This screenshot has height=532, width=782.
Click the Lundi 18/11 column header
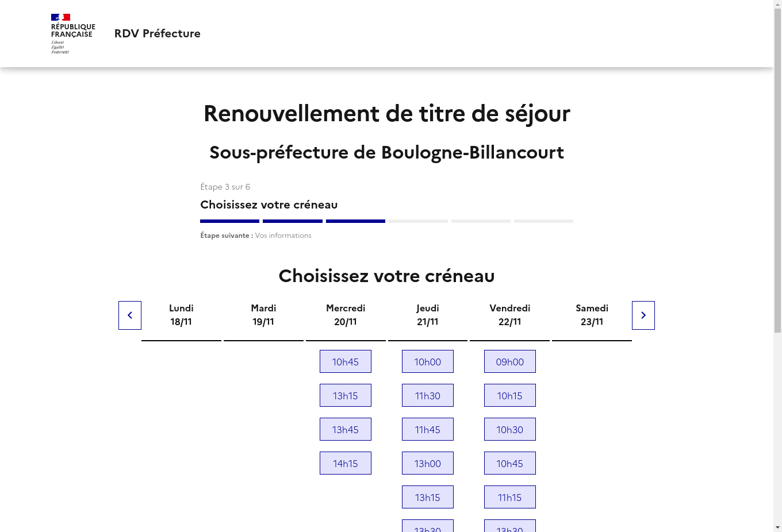(181, 315)
